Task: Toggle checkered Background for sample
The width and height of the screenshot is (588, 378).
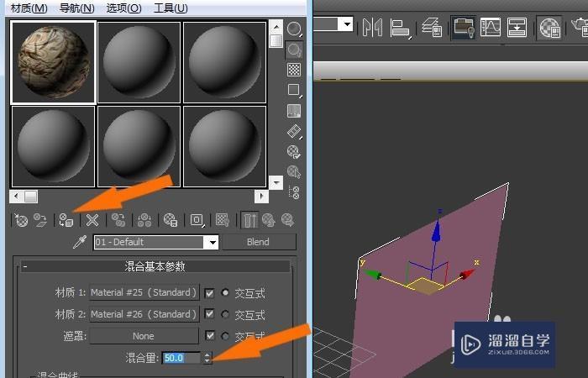Action: point(294,70)
